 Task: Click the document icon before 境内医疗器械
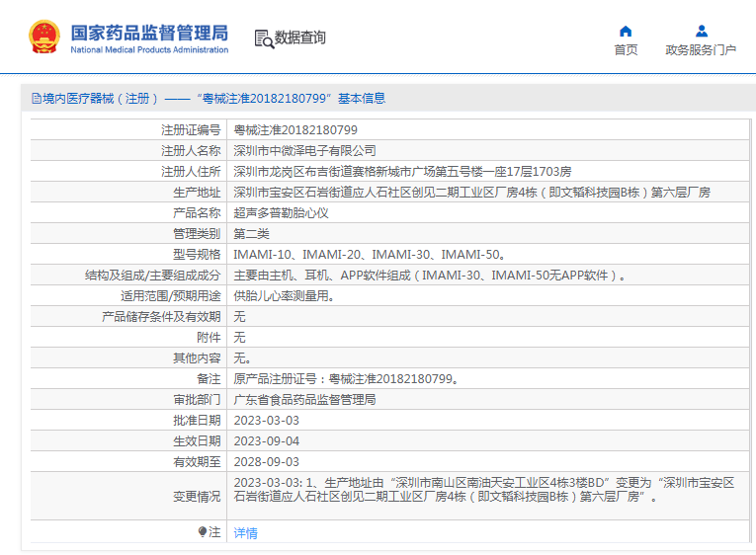click(x=37, y=99)
